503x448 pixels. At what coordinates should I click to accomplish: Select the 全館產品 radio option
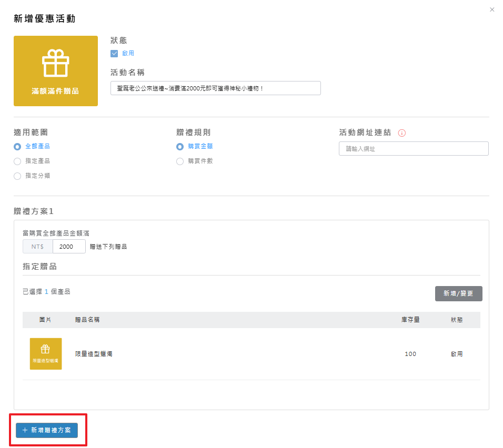point(17,146)
